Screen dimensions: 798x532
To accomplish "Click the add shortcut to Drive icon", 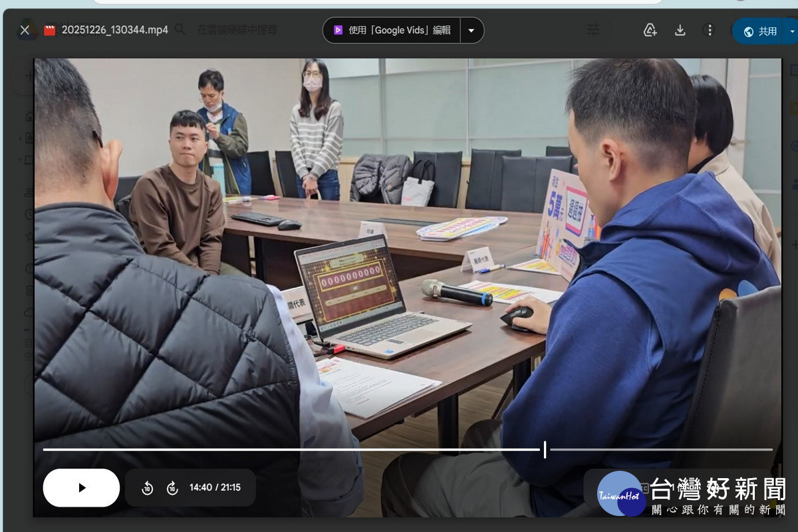I will 650,30.
